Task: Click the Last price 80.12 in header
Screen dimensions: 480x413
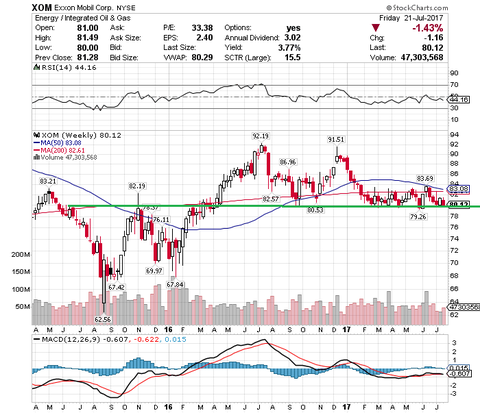Action: pyautogui.click(x=433, y=48)
